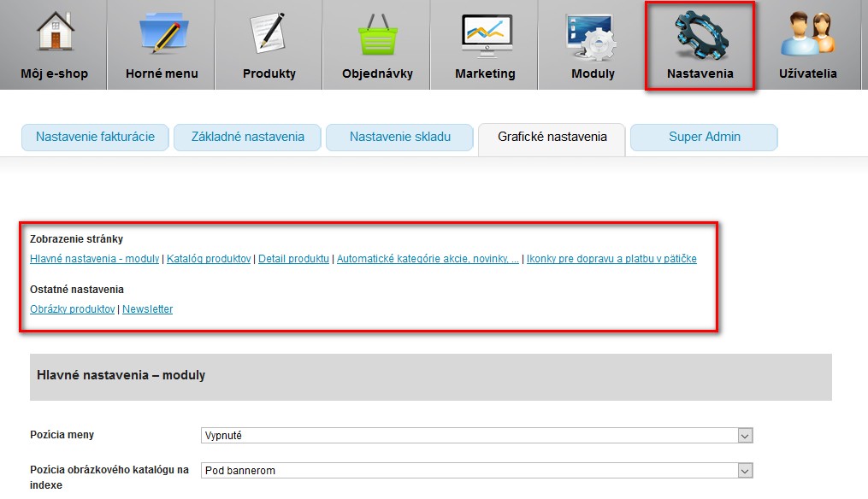Image resolution: width=868 pixels, height=499 pixels.
Task: Click the Obrázky produktov link
Action: [72, 309]
